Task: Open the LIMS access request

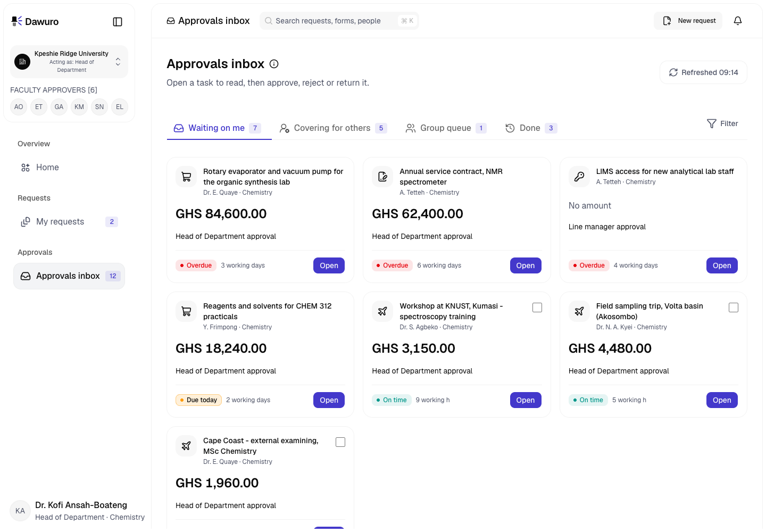Action: tap(722, 265)
